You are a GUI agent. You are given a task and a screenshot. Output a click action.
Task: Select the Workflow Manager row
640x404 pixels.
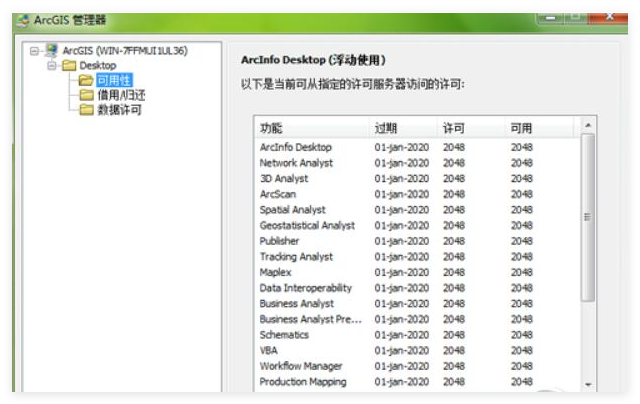[416, 366]
